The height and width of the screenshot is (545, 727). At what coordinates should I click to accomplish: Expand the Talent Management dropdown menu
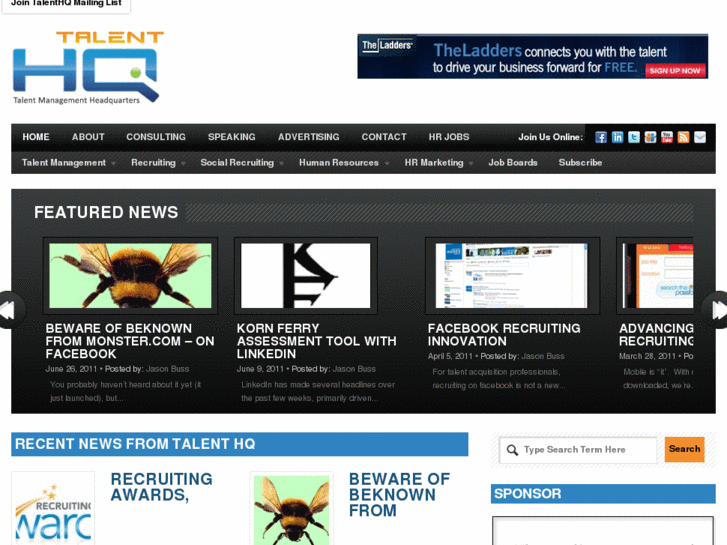point(68,163)
